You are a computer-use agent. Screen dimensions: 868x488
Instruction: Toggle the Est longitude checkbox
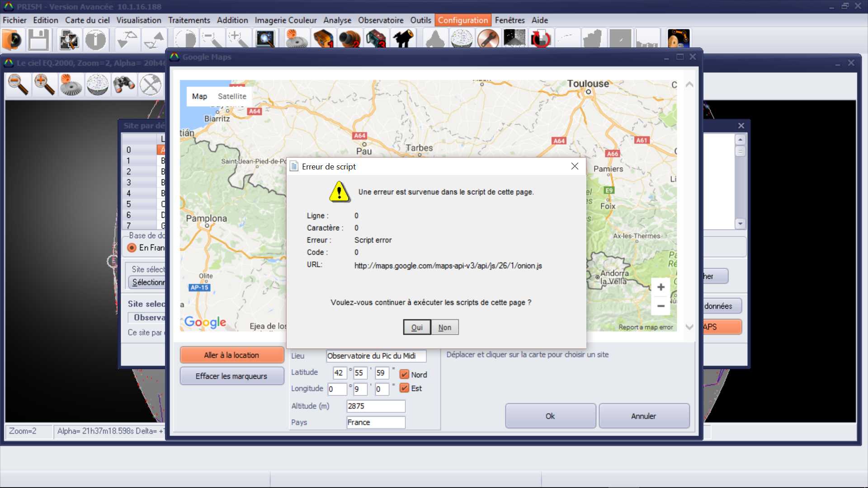[405, 388]
